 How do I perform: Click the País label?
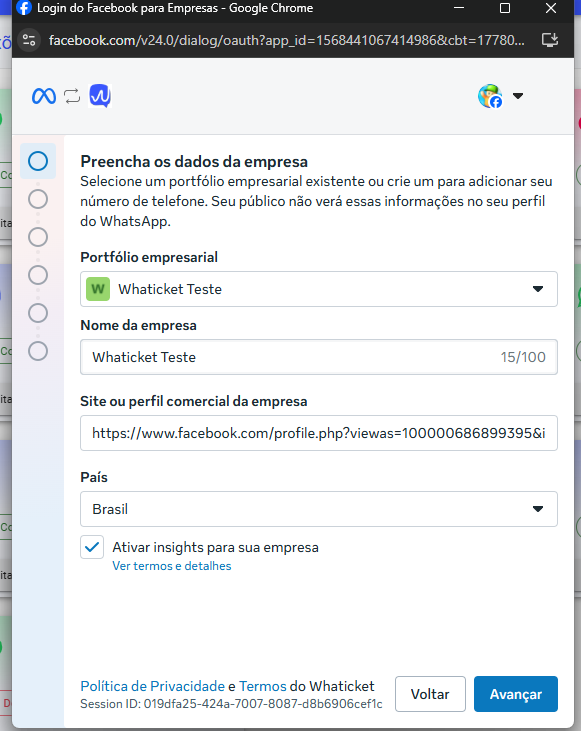tap(94, 477)
